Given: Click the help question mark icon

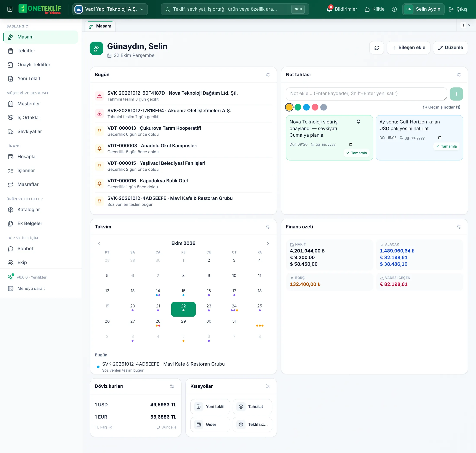Looking at the screenshot, I should (x=394, y=9).
